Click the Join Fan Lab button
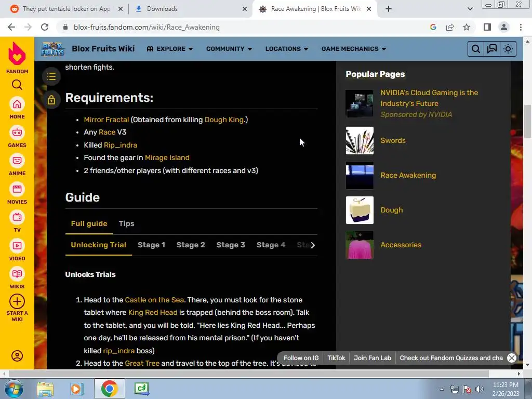Image resolution: width=532 pixels, height=399 pixels. coord(372,358)
